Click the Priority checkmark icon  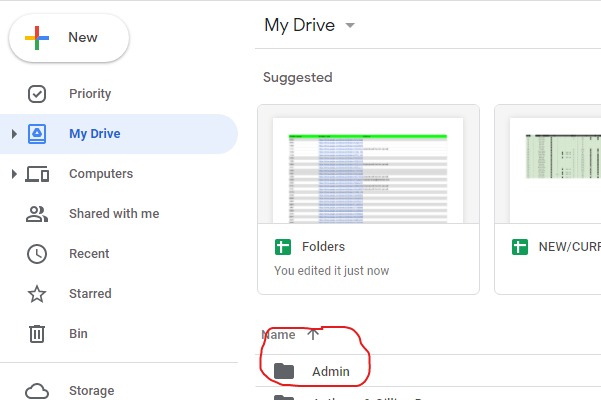pos(37,94)
